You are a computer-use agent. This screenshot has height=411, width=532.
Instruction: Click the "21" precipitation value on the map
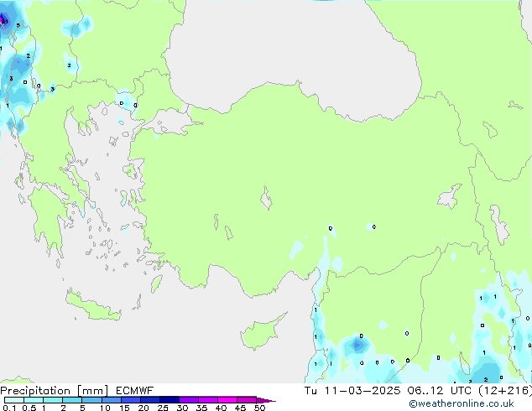(x=4, y=21)
